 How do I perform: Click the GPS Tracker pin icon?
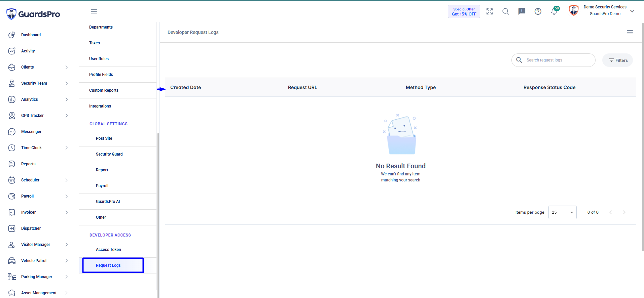[x=12, y=116]
